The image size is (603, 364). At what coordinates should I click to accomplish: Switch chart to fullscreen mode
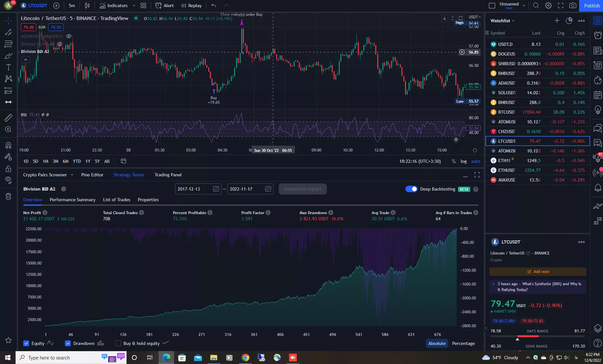561,5
